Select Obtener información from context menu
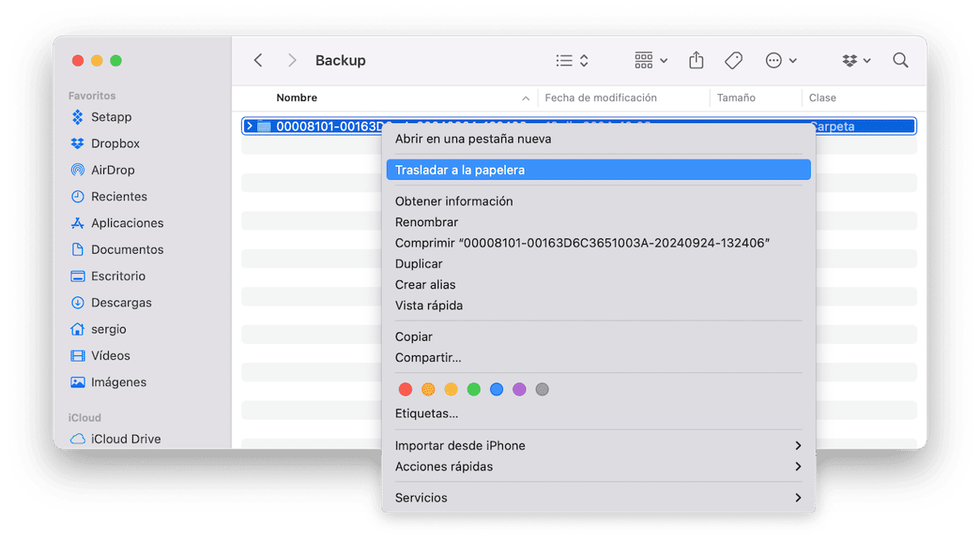This screenshot has height=538, width=980. tap(454, 201)
